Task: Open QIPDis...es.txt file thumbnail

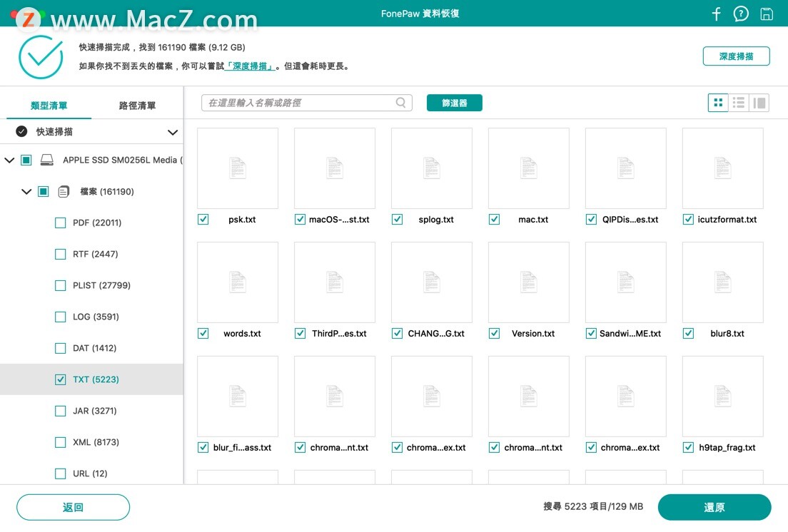Action: tap(626, 168)
